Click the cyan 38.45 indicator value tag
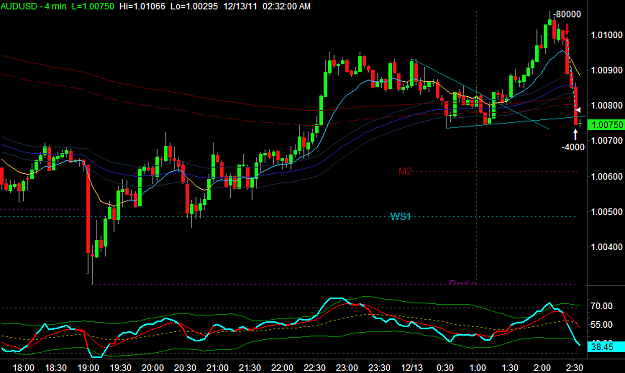The width and height of the screenshot is (625, 373). click(x=606, y=347)
